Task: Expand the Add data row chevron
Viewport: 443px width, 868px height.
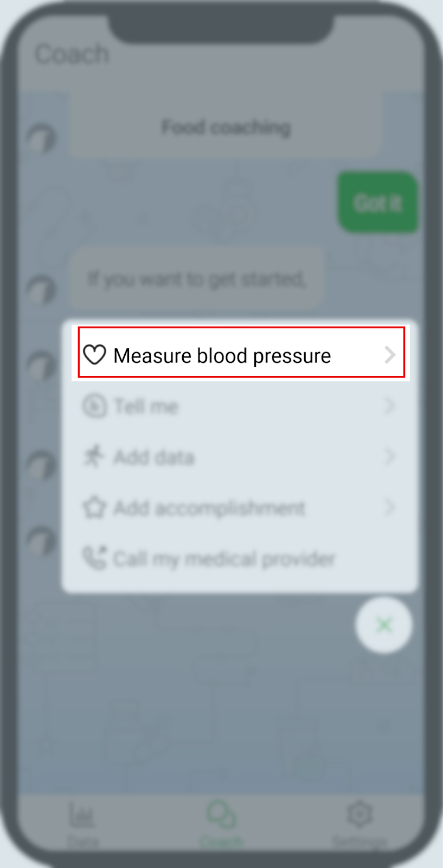Action: tap(390, 456)
